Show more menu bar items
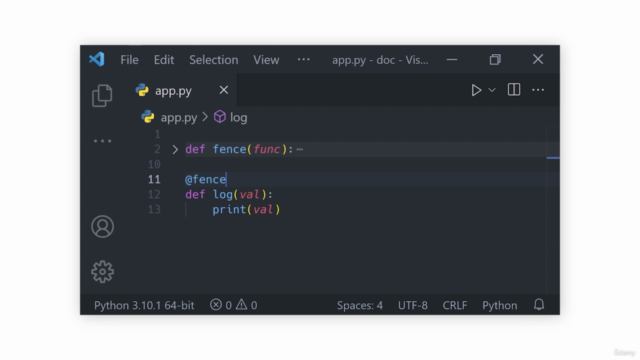The image size is (640, 360). 303,60
